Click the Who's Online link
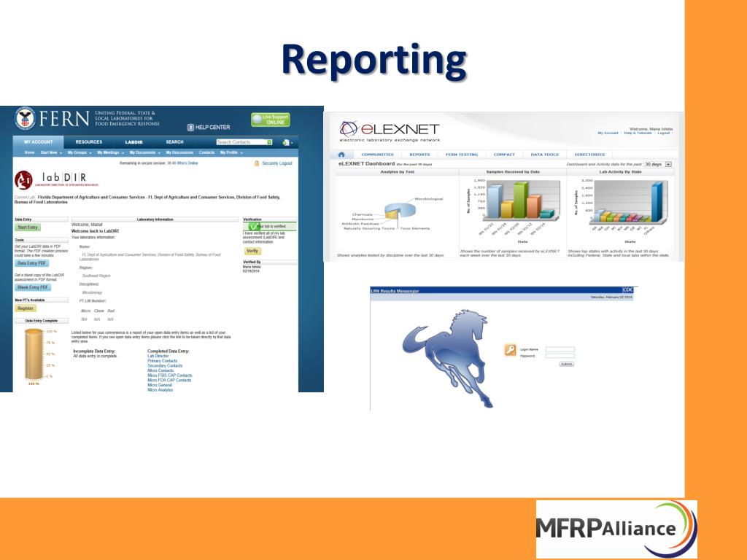Image resolution: width=747 pixels, height=560 pixels. tap(187, 163)
